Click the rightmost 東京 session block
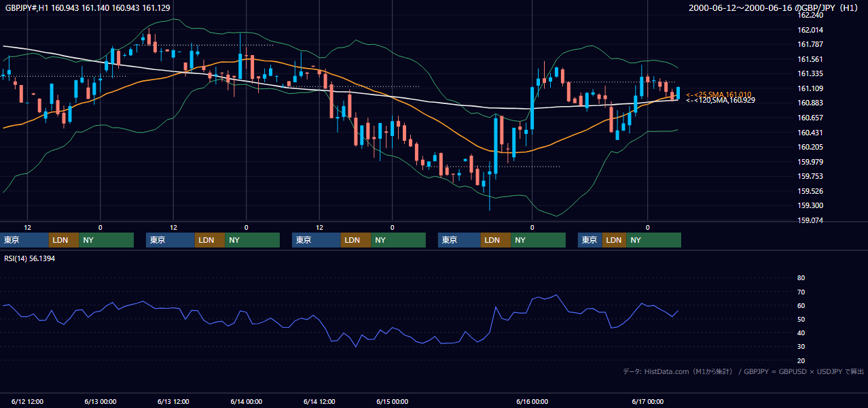Screen dimensions: 868x408 coord(590,240)
